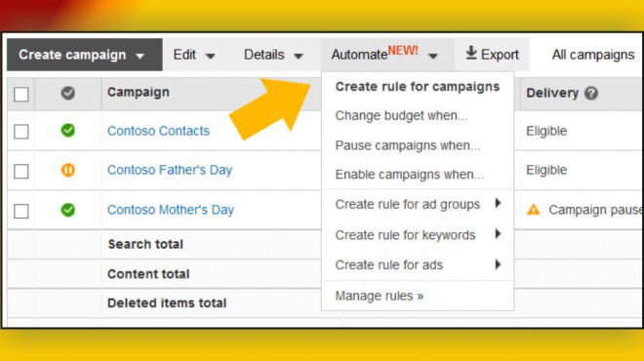Click the orange paused icon for Contoso Father's Day
This screenshot has height=361, width=644.
pos(67,170)
